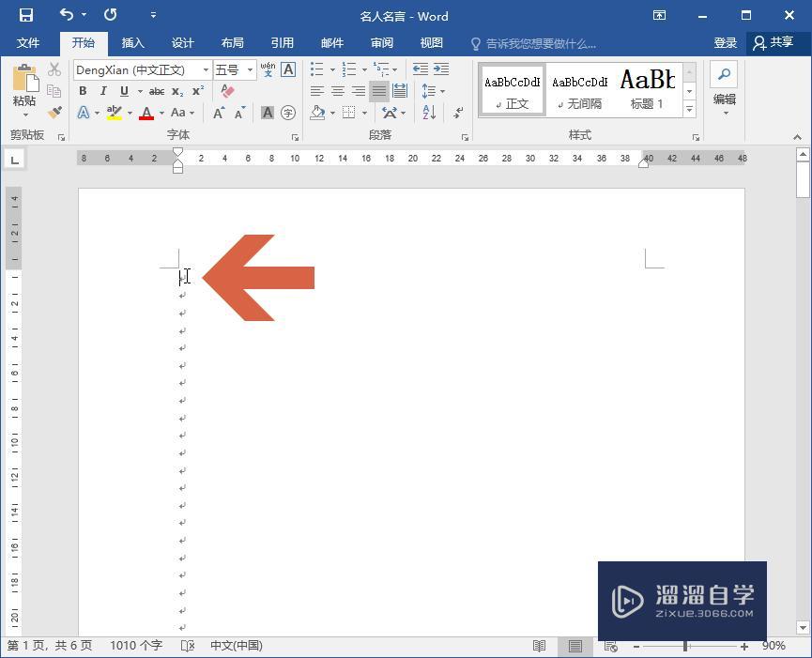Toggle superscript formatting
Screen dimensions: 812x658
[198, 92]
